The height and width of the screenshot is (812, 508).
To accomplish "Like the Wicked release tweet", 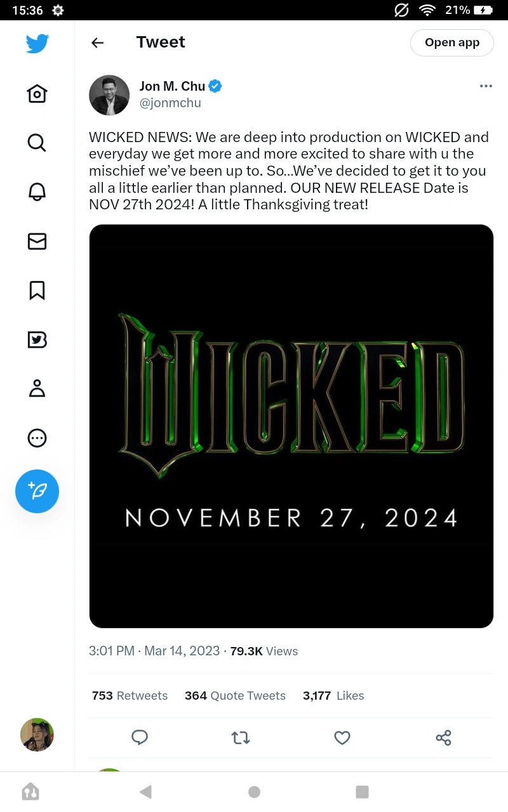I will click(342, 738).
